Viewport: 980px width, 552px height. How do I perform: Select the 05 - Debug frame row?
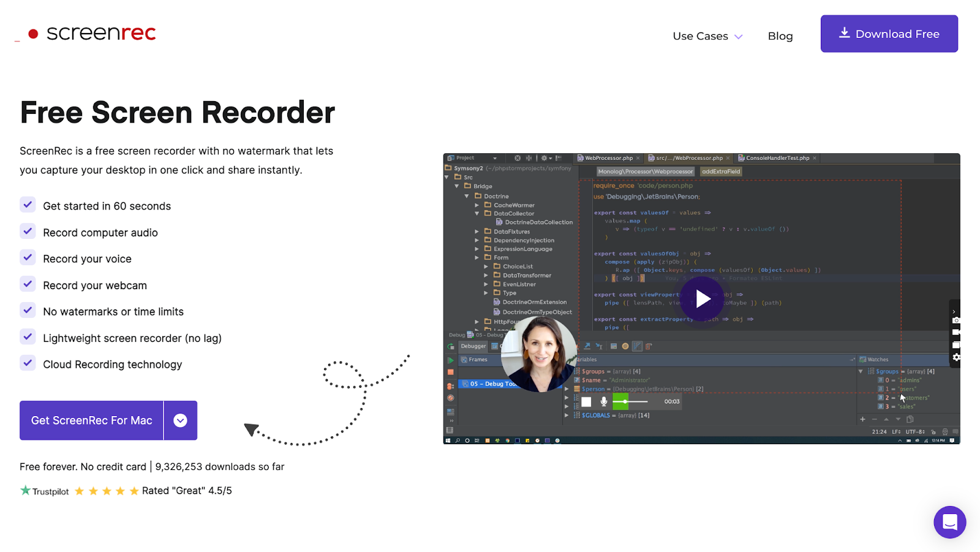pyautogui.click(x=510, y=384)
